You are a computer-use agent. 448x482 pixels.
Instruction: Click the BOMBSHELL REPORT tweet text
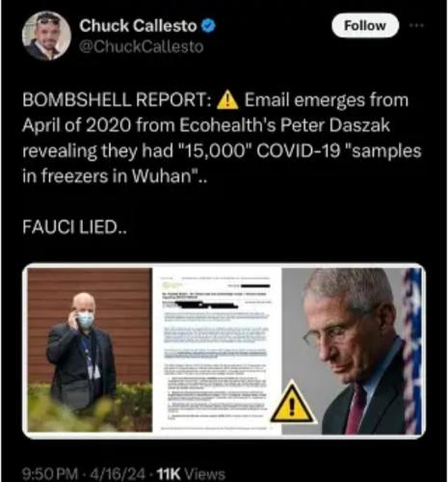click(x=222, y=138)
